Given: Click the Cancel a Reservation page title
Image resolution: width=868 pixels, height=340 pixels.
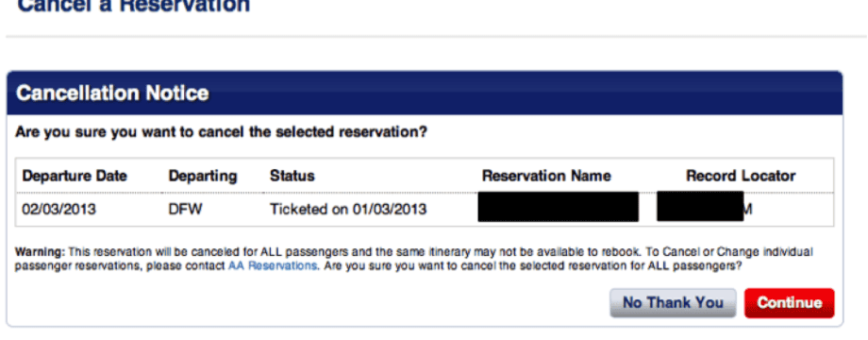Looking at the screenshot, I should tap(133, 6).
